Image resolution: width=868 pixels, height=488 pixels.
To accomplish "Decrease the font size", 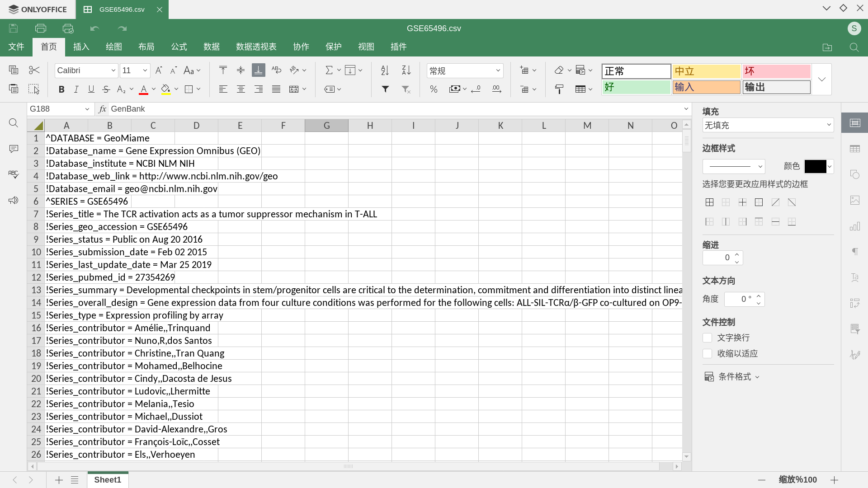I will [174, 70].
